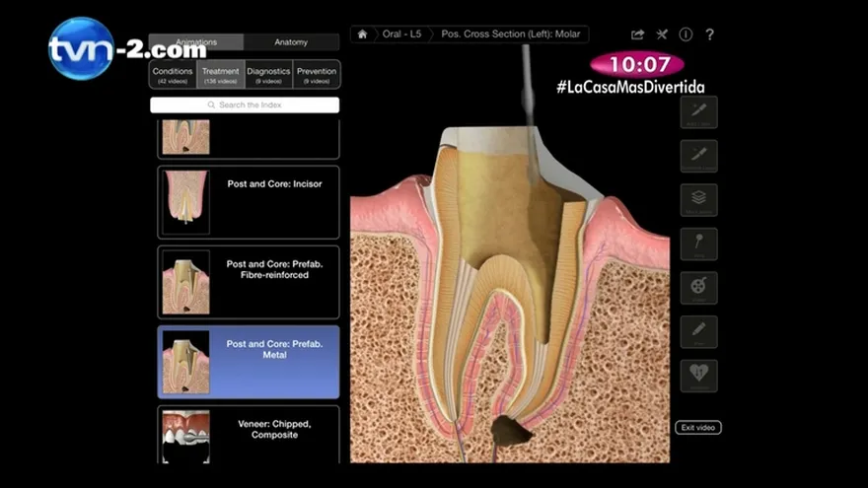Click the Prefab. Metal post thumbnail
The width and height of the screenshot is (868, 488).
[186, 363]
